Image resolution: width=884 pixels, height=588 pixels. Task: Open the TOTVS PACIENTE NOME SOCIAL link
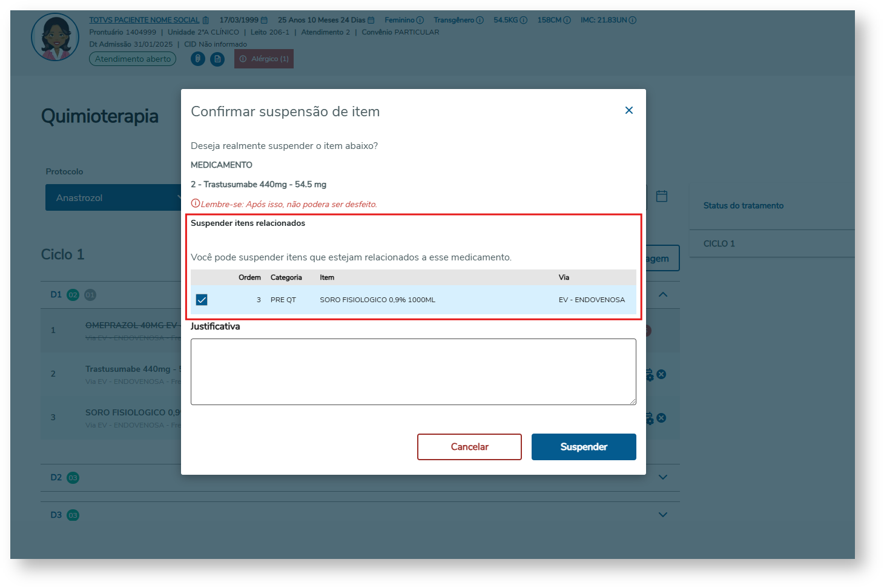click(x=144, y=20)
